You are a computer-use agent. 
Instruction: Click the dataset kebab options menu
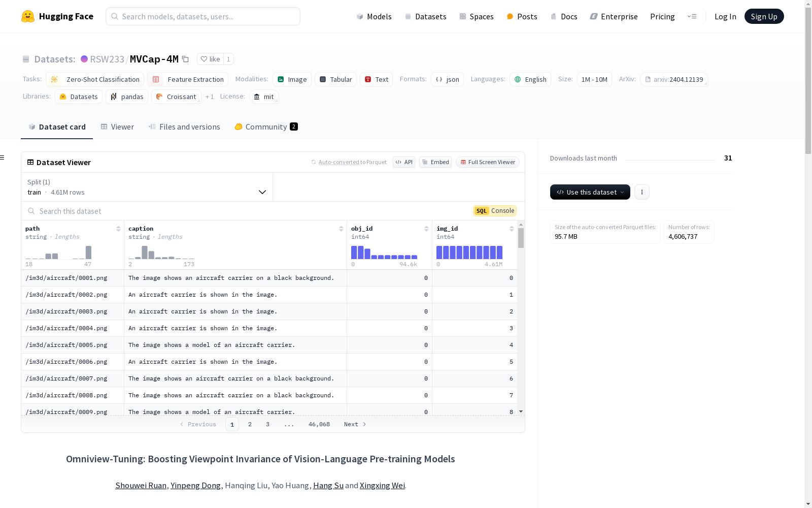642,192
